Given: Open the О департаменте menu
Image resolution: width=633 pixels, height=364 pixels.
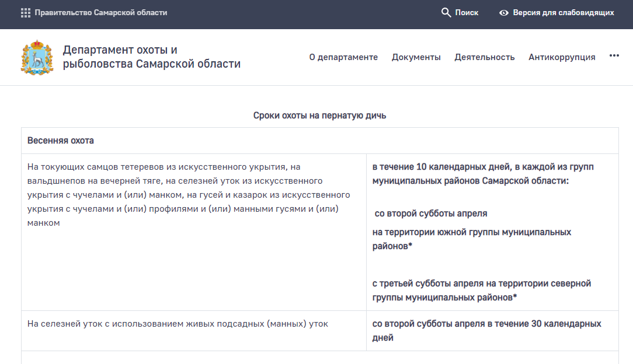Looking at the screenshot, I should coord(343,57).
